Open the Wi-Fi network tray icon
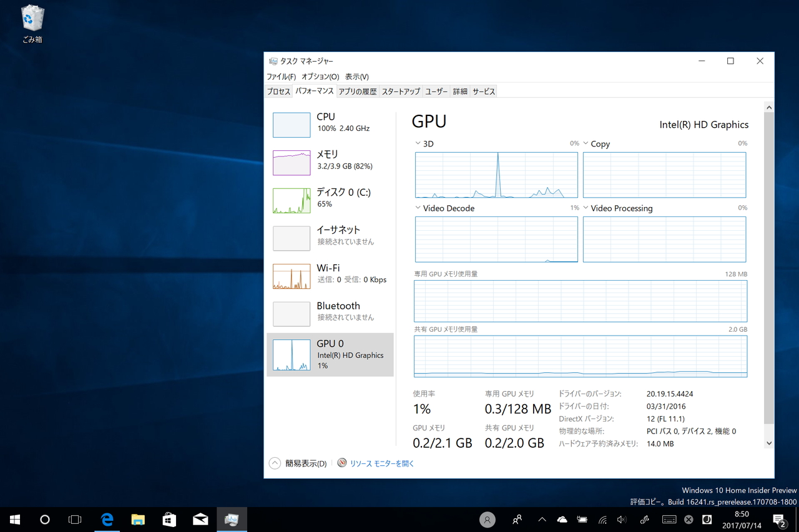This screenshot has width=799, height=532. pyautogui.click(x=602, y=520)
